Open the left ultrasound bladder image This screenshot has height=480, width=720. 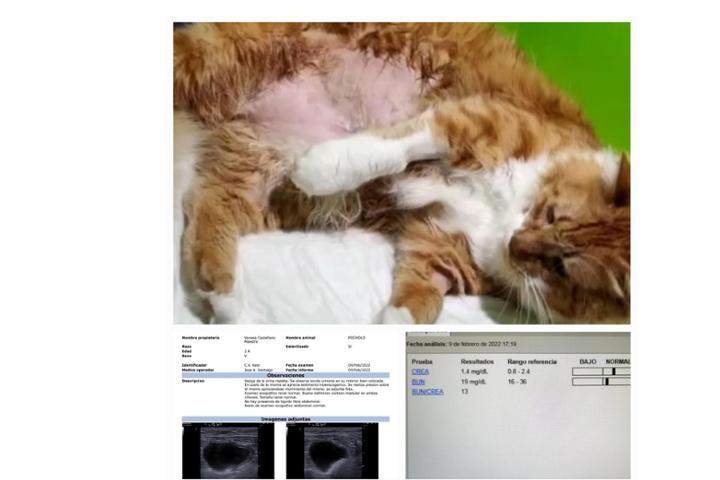[228, 451]
